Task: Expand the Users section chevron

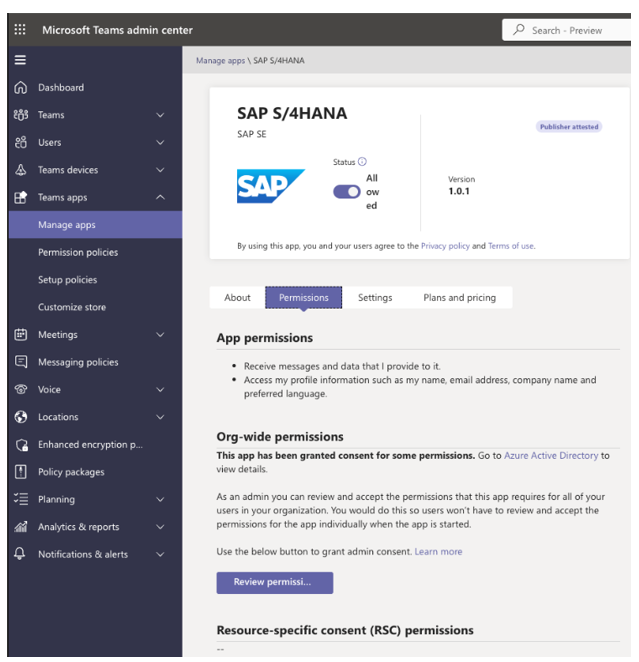Action: coord(160,143)
